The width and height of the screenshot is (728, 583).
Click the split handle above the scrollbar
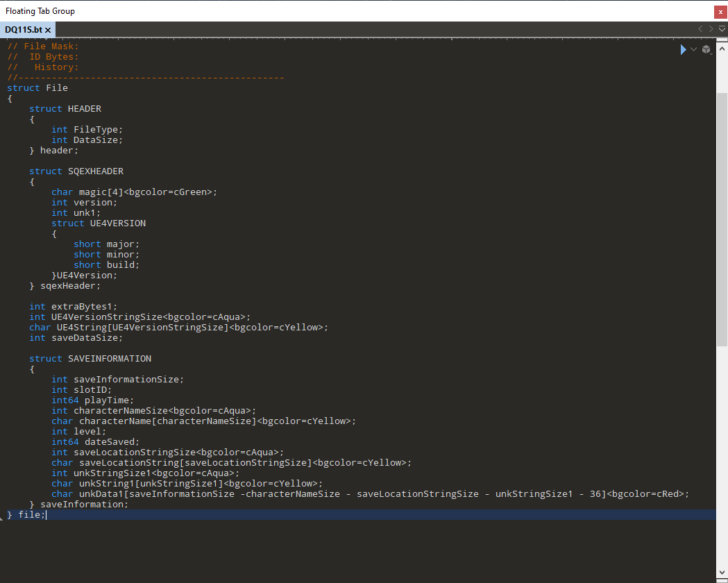click(722, 40)
